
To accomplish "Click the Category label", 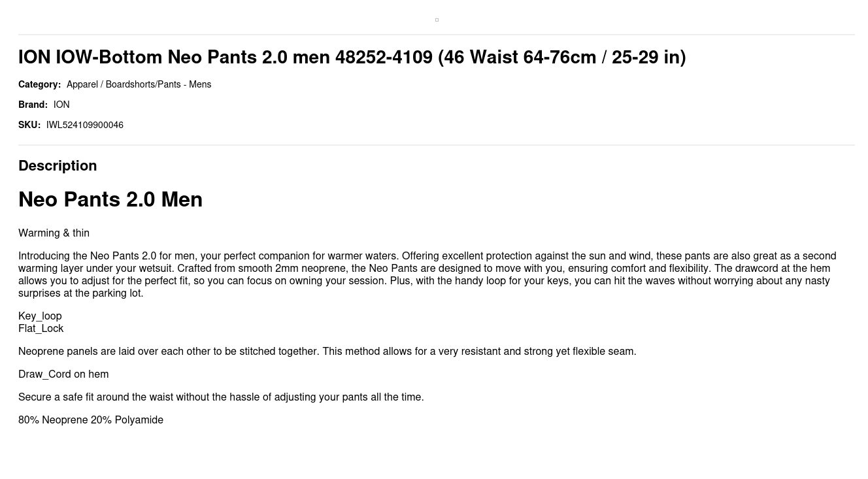I will [39, 84].
